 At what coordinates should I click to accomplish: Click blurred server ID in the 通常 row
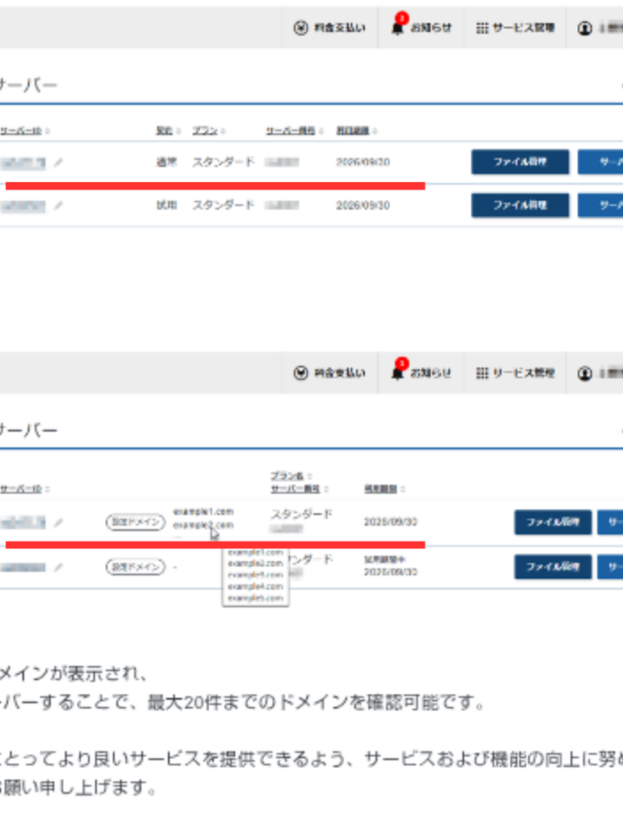pyautogui.click(x=23, y=162)
